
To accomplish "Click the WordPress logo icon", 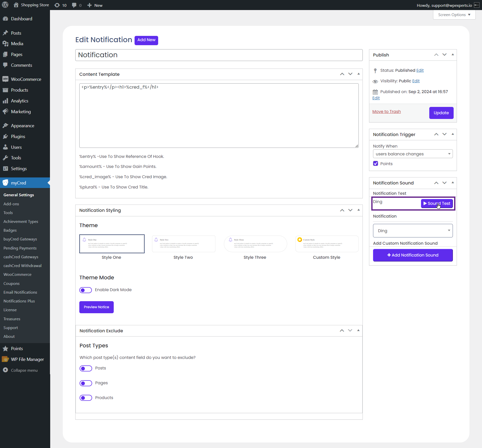I will (5, 5).
